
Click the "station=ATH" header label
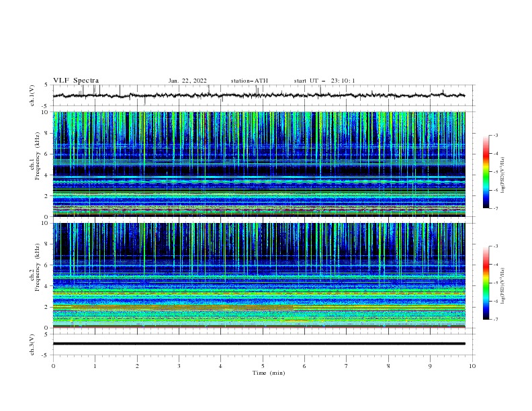249,81
